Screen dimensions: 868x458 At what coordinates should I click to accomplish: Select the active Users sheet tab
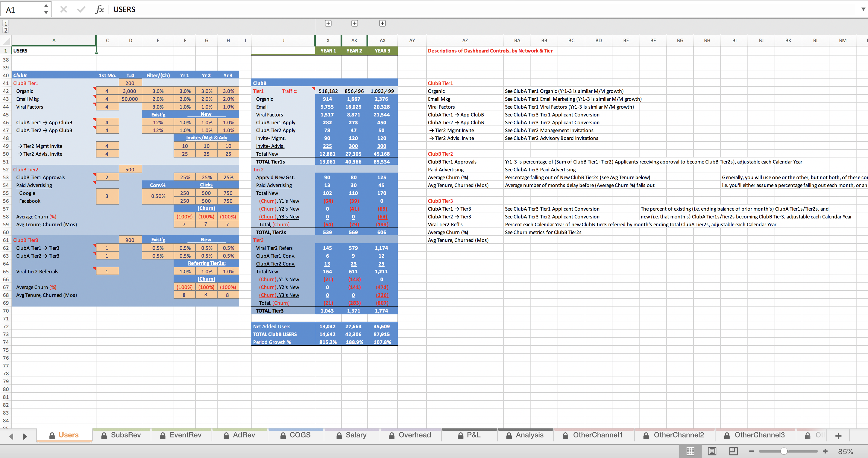64,435
